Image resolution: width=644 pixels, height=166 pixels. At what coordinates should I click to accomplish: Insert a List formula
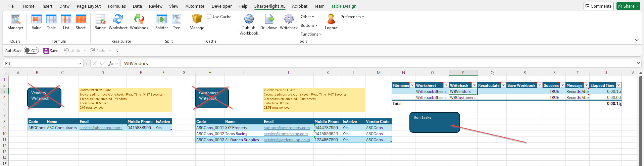pos(66,22)
